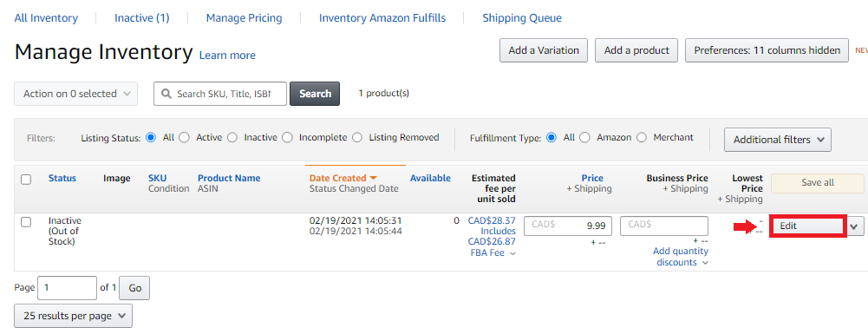Viewport: 868px width, 334px height.
Task: Open Additional filters dropdown
Action: [777, 140]
